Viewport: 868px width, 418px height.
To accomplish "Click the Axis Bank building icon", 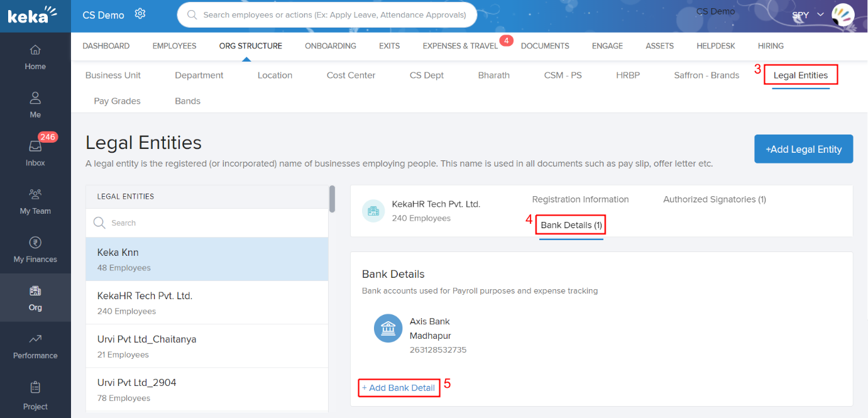I will coord(388,328).
